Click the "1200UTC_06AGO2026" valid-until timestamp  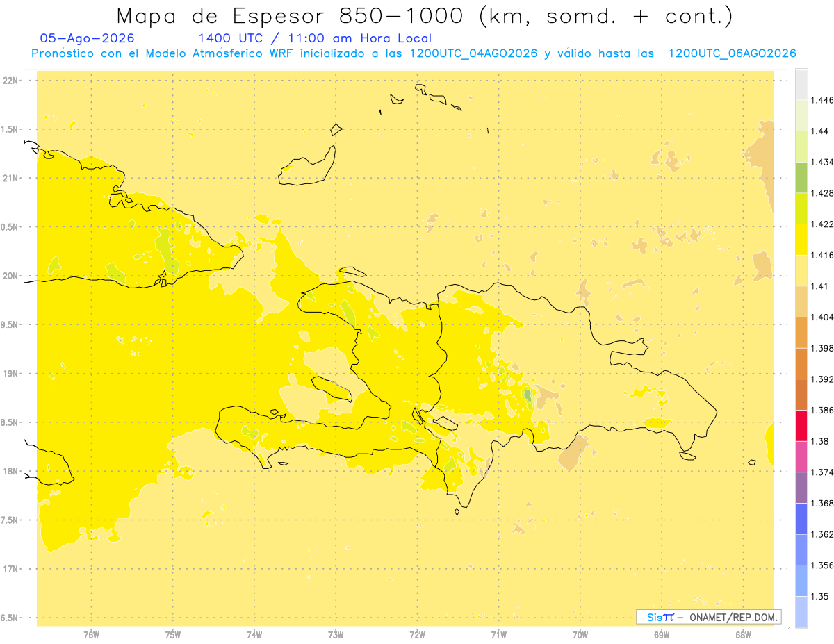[x=732, y=53]
